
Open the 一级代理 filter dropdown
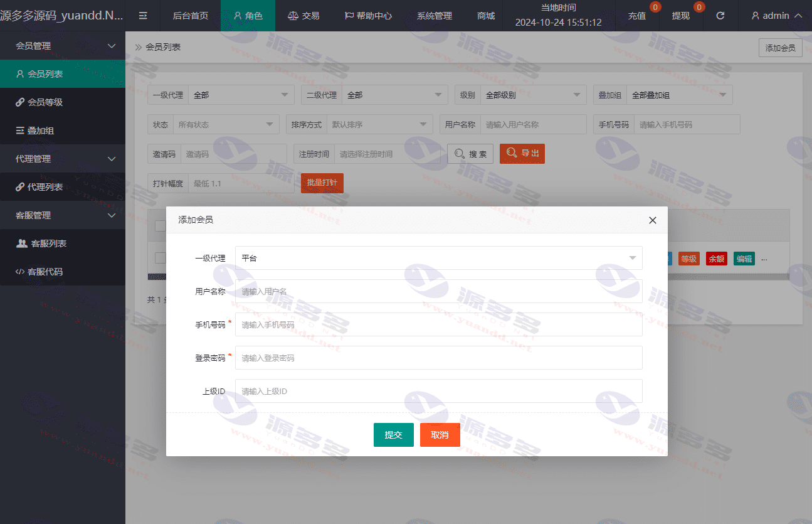click(x=241, y=95)
